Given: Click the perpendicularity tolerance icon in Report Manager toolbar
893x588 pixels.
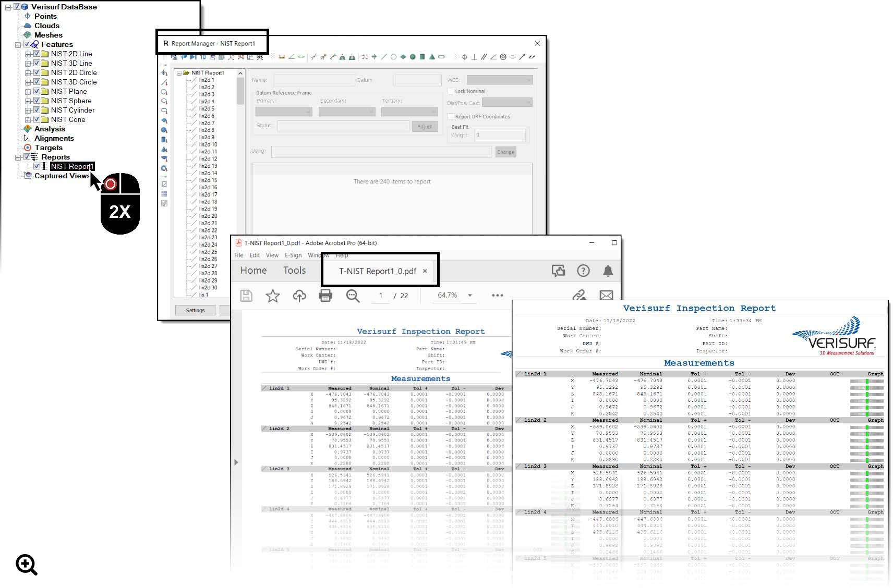Looking at the screenshot, I should click(x=474, y=57).
